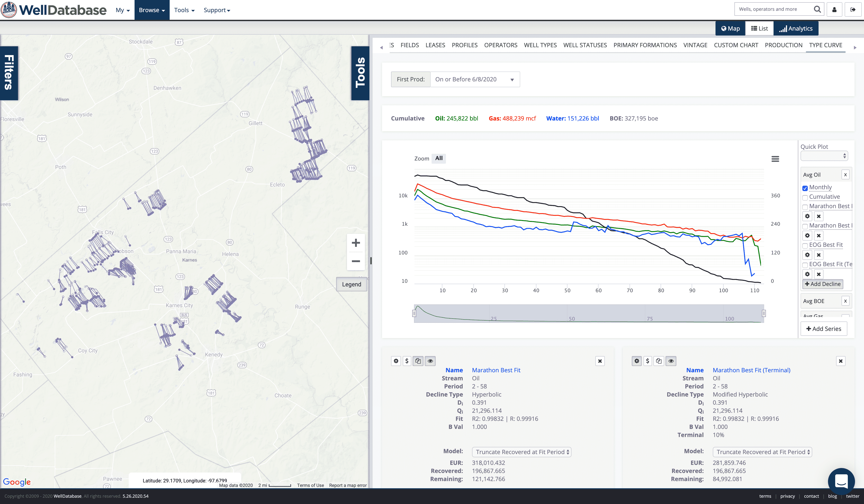
Task: Switch to the PRODUCTION tab
Action: [783, 45]
